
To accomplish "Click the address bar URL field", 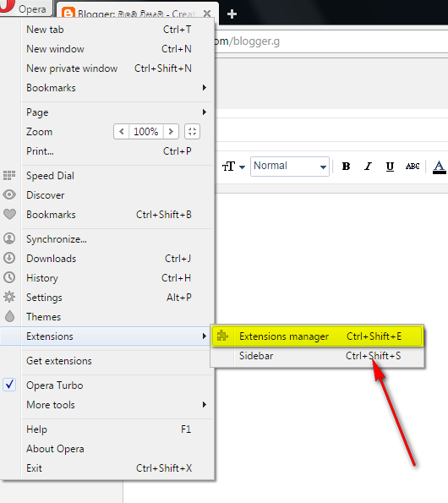I will [331, 41].
